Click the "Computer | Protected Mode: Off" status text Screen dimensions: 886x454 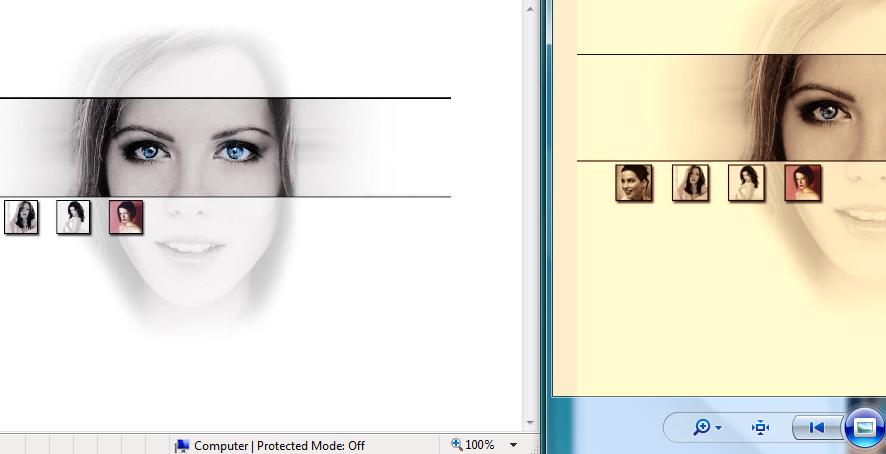click(x=279, y=446)
